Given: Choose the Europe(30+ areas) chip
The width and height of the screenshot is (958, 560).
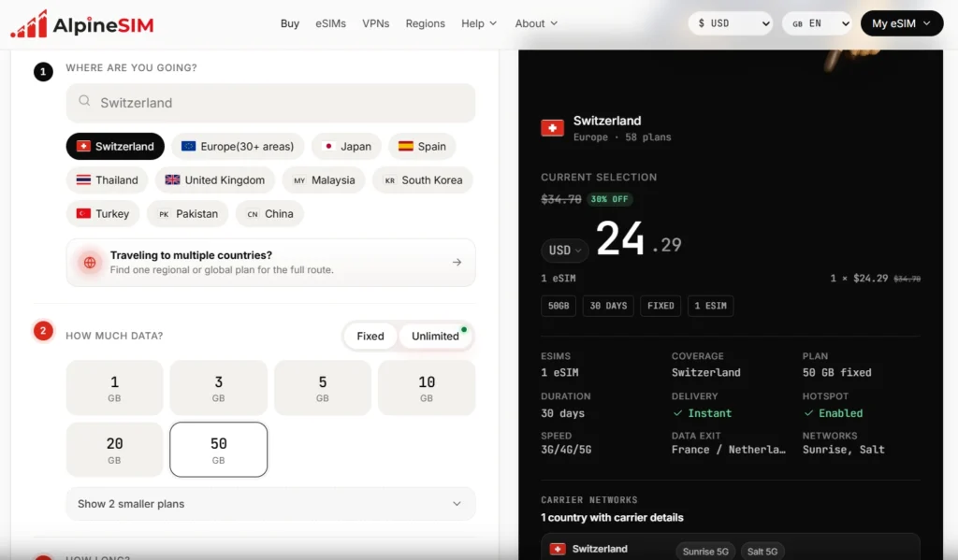Looking at the screenshot, I should click(x=238, y=147).
